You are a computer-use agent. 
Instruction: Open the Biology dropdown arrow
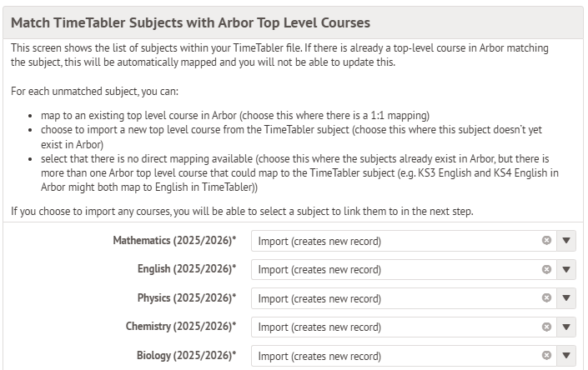point(566,356)
